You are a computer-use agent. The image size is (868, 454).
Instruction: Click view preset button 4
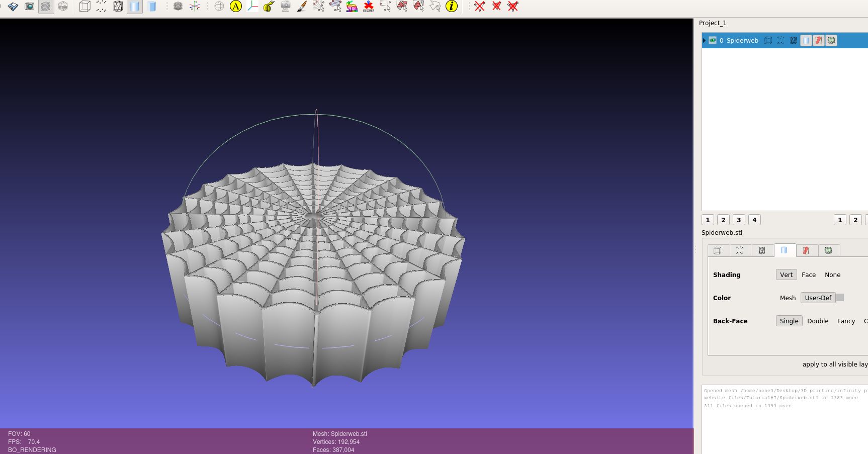754,220
